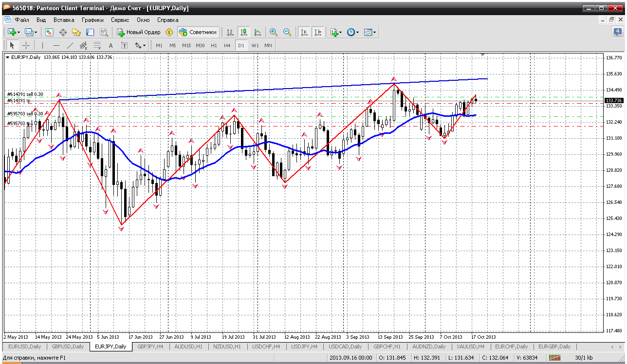Screen dimensions: 627x364
Task: Toggle the Советники auto-trading button
Action: pyautogui.click(x=198, y=32)
